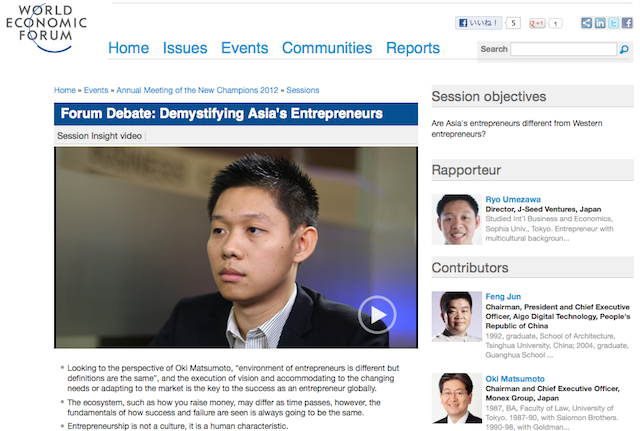Open the Issues navigation menu
This screenshot has height=431, width=640.
coord(185,48)
